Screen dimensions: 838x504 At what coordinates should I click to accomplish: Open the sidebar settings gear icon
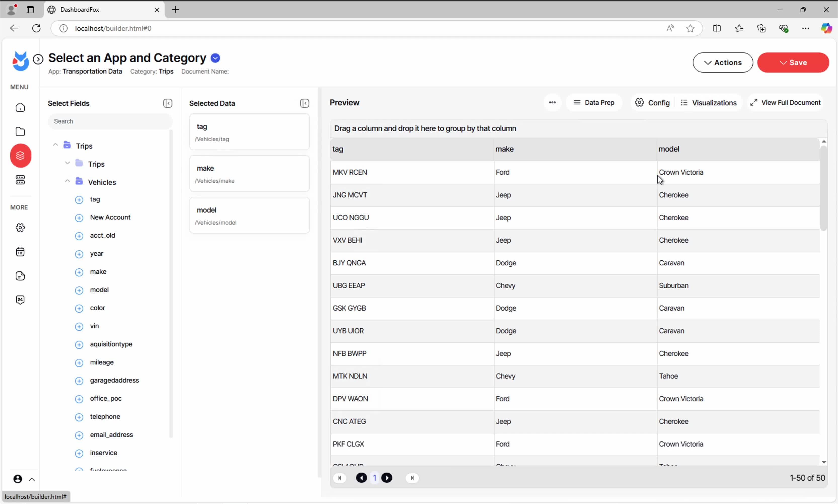(x=20, y=228)
